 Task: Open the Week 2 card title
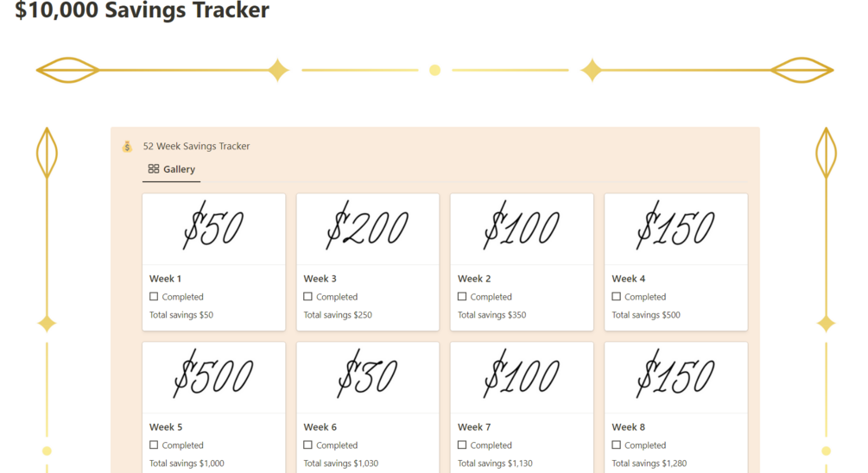pyautogui.click(x=474, y=279)
